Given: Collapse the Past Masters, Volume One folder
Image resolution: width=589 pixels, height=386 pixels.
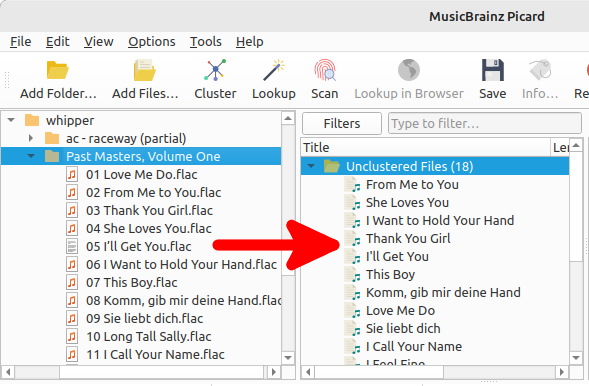Looking at the screenshot, I should coord(31,156).
